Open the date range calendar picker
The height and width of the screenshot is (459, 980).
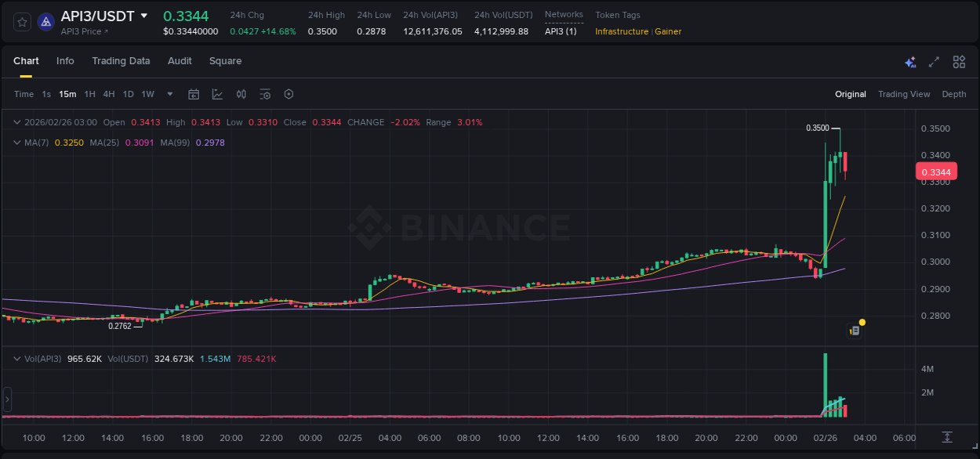[194, 94]
